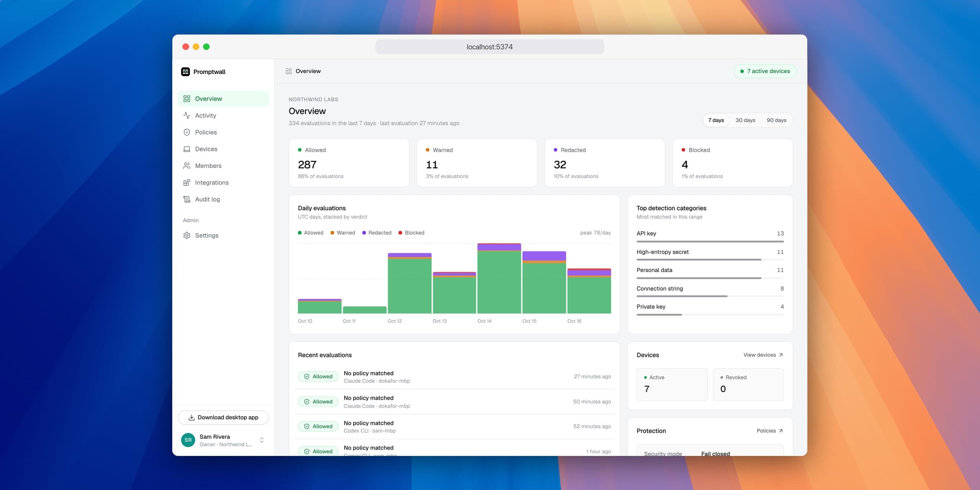
Task: Click the shield icon on the 27 minutes ago Allowed badge
Action: point(307,377)
